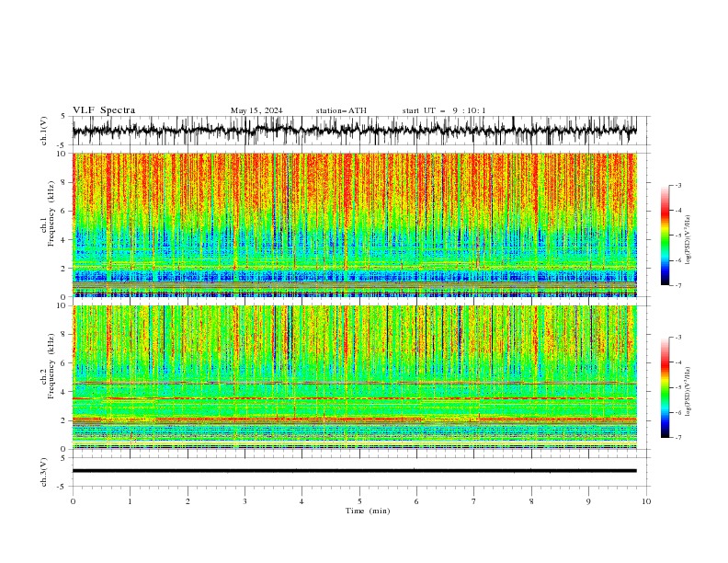Click the time-axis tick label "5"
The height and width of the screenshot is (563, 728).
pyautogui.click(x=359, y=501)
